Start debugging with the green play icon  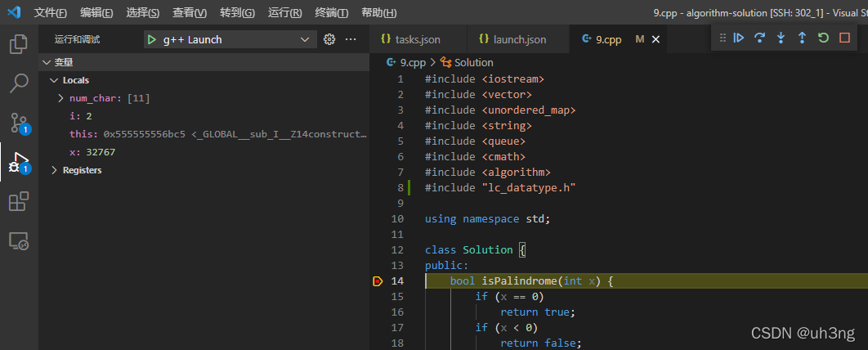point(152,40)
